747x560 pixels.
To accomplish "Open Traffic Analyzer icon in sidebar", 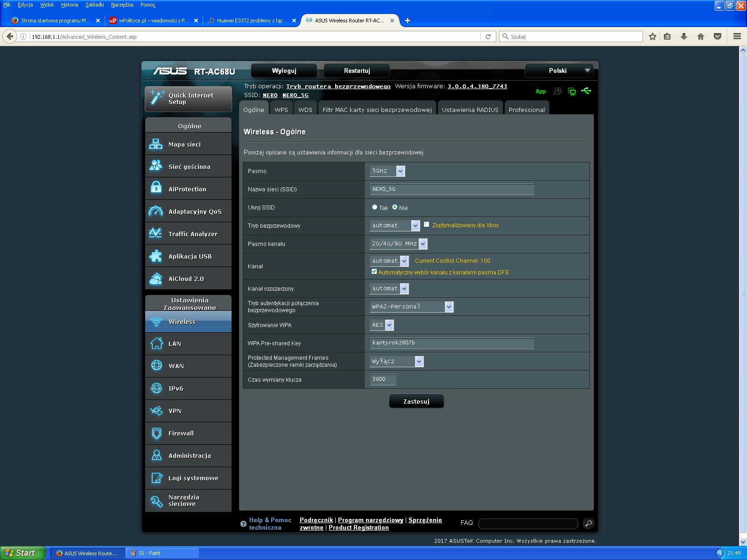I will [x=155, y=233].
